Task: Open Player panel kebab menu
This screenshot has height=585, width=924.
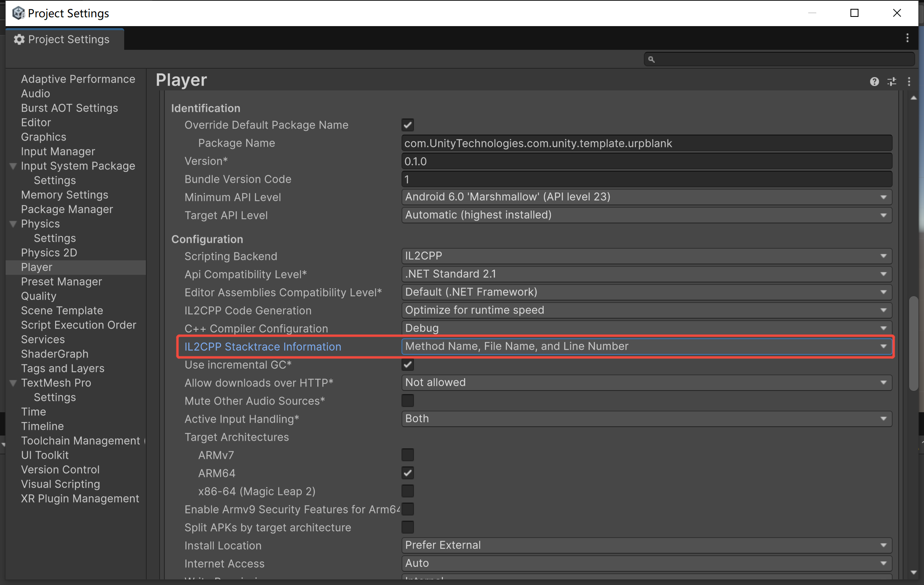Action: pos(909,82)
